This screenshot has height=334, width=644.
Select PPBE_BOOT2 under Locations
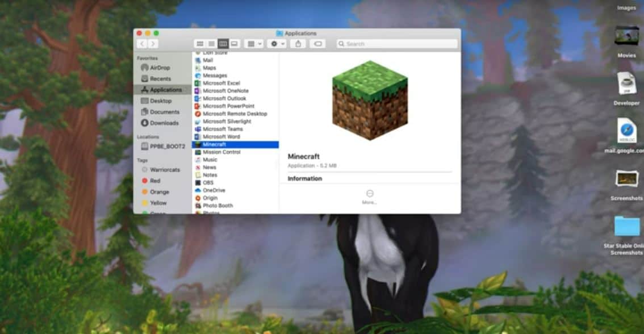(x=167, y=146)
